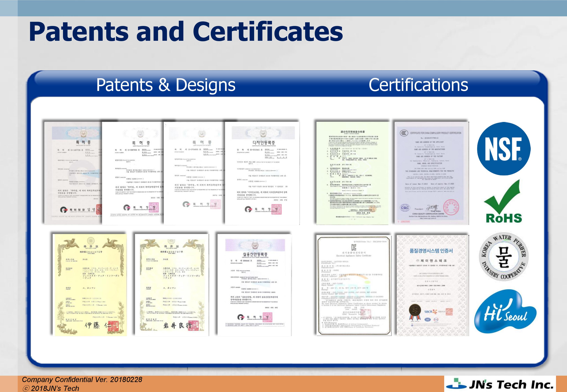Open the Korean design registration certificate thumbnail
Image resolution: width=567 pixels, height=392 pixels.
[x=262, y=173]
